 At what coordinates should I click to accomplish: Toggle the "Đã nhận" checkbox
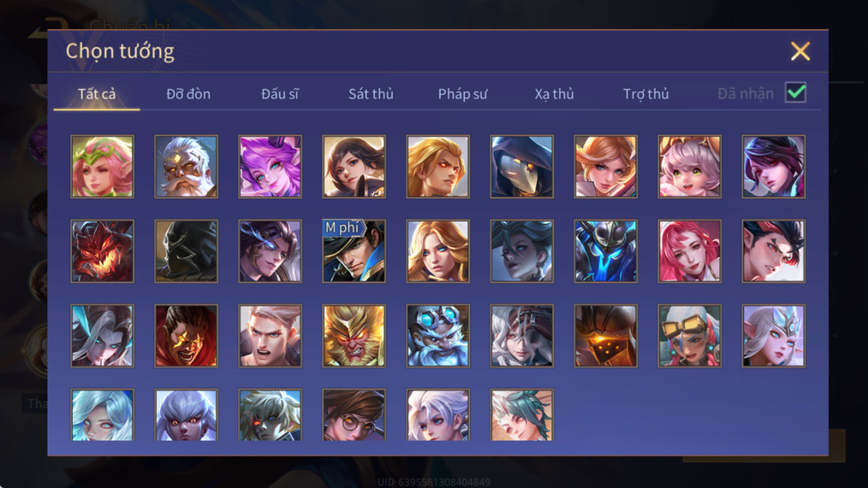tap(796, 93)
